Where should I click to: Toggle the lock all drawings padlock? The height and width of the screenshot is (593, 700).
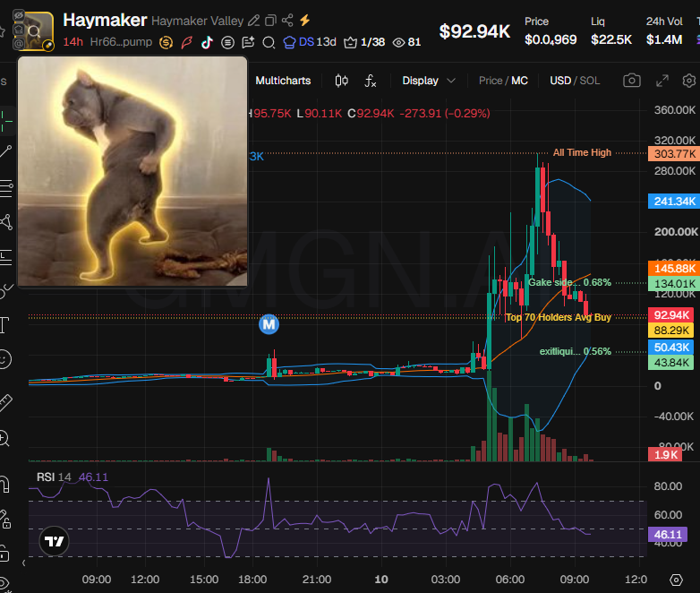[4, 554]
